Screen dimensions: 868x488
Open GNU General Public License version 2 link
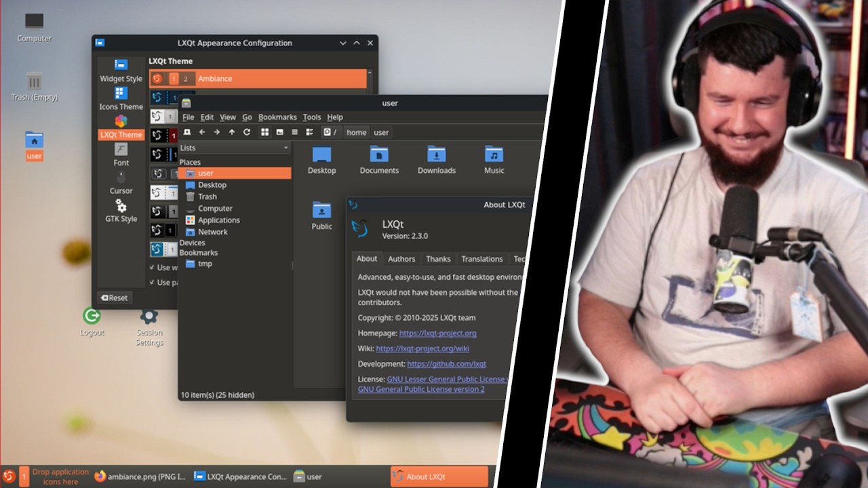[421, 389]
